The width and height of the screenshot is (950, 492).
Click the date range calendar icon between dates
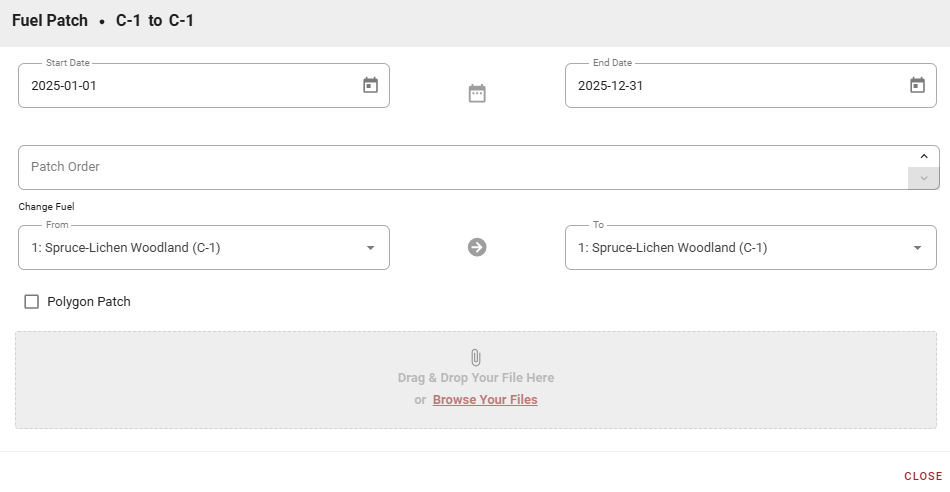tap(477, 93)
